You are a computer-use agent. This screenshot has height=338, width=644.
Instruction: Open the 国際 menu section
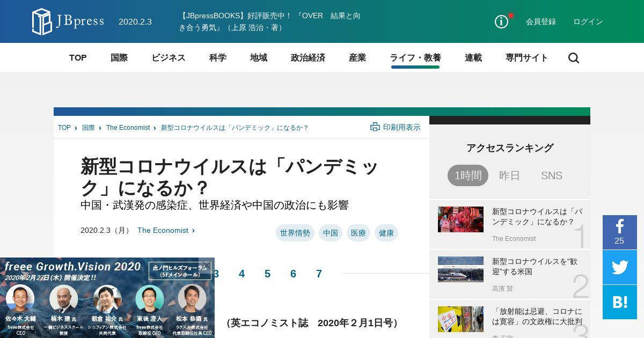119,58
